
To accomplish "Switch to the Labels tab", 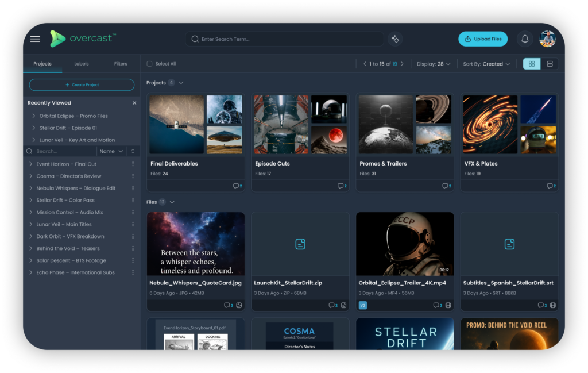I will (x=82, y=64).
